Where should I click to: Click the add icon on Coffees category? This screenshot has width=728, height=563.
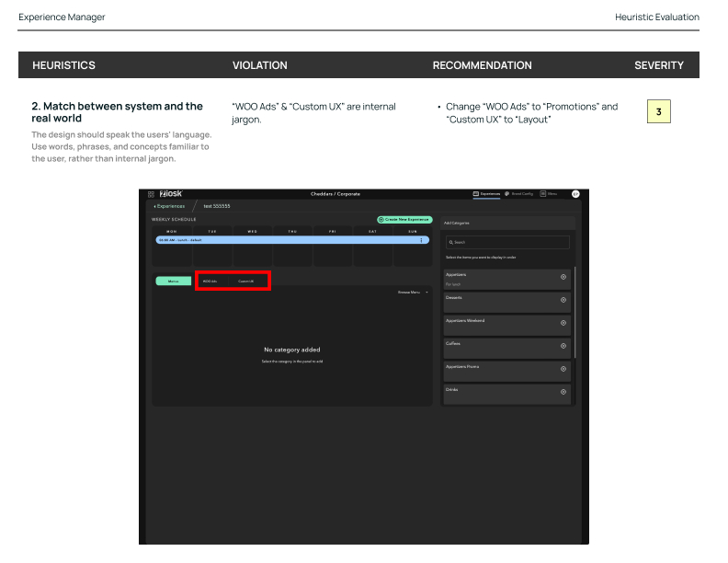[563, 346]
